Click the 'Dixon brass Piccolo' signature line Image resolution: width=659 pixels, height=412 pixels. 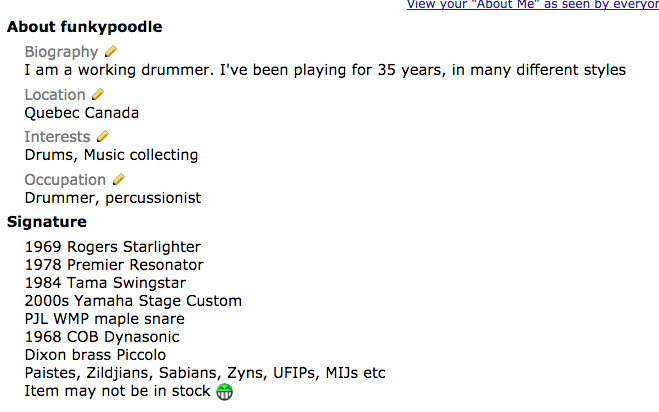point(95,355)
